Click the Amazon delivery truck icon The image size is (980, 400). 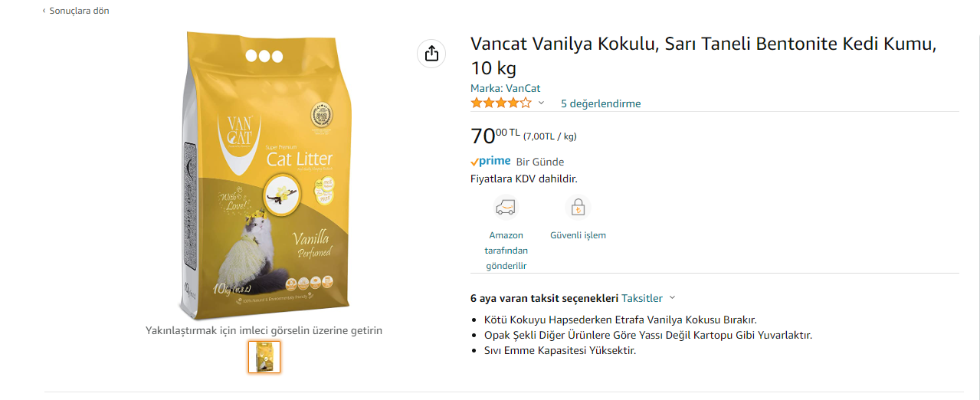(x=506, y=208)
